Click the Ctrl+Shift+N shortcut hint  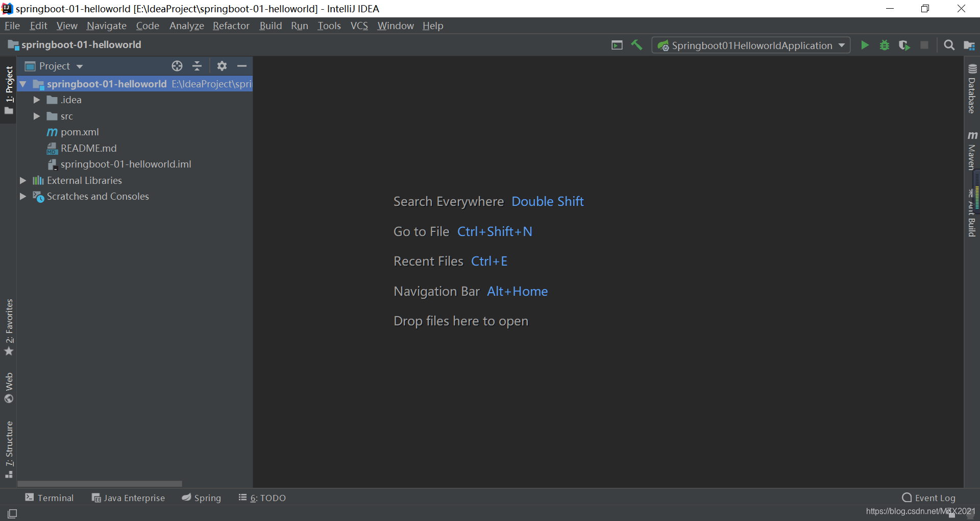click(x=495, y=231)
